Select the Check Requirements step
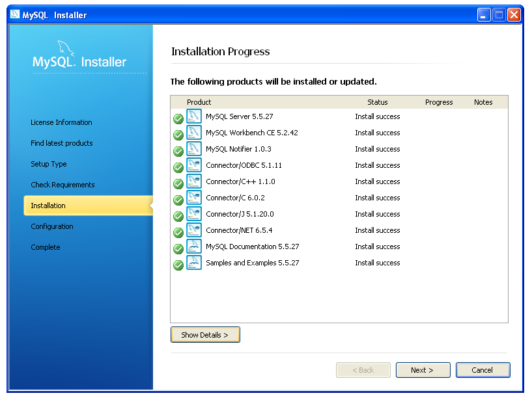 [x=63, y=185]
